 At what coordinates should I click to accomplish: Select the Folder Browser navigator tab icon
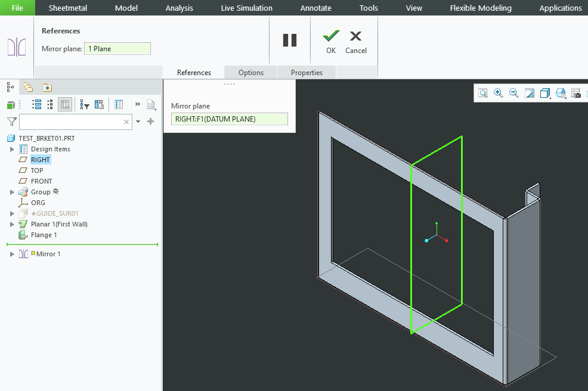(x=28, y=88)
